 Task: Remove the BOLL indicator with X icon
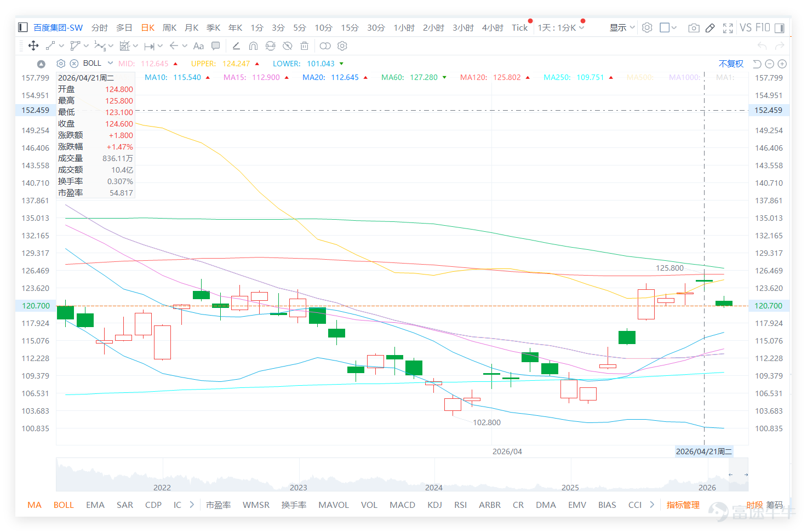pos(74,64)
